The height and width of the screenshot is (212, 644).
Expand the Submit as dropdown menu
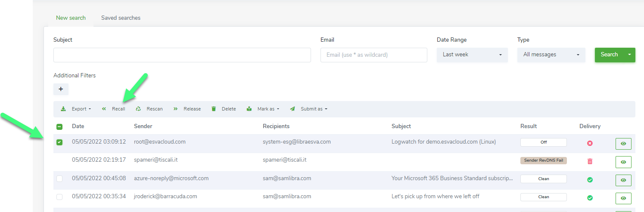[314, 109]
